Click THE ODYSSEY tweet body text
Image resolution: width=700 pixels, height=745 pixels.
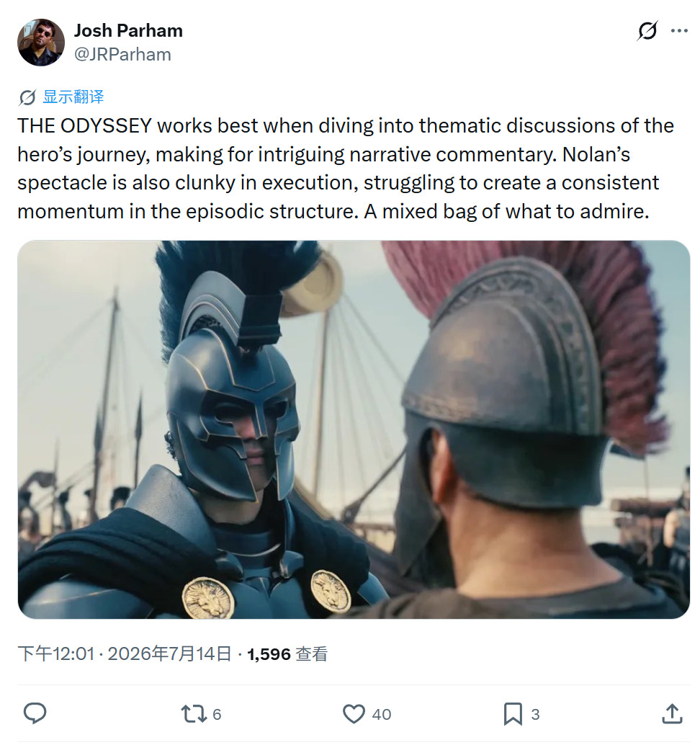pos(346,169)
